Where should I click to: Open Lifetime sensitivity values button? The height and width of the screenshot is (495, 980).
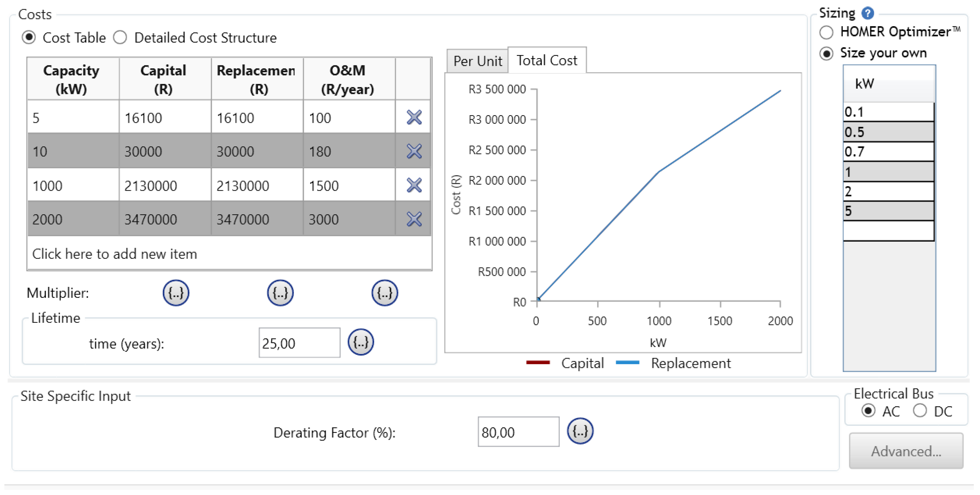(x=360, y=342)
